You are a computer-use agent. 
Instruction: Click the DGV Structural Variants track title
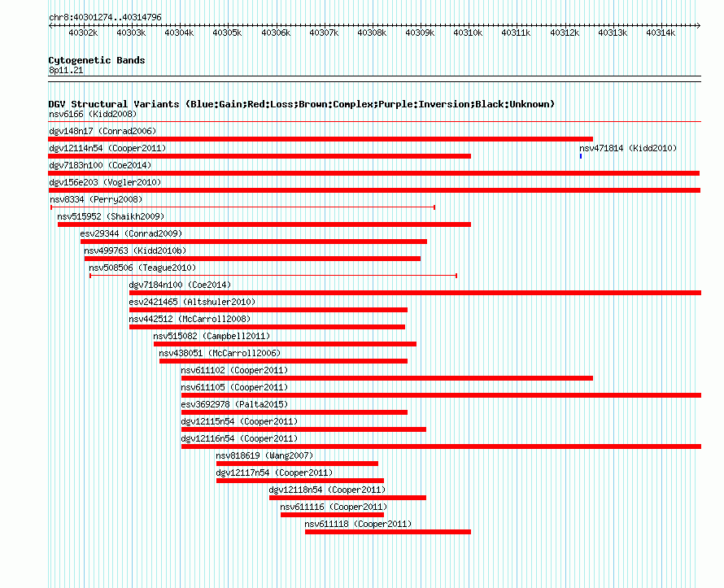[x=301, y=104]
